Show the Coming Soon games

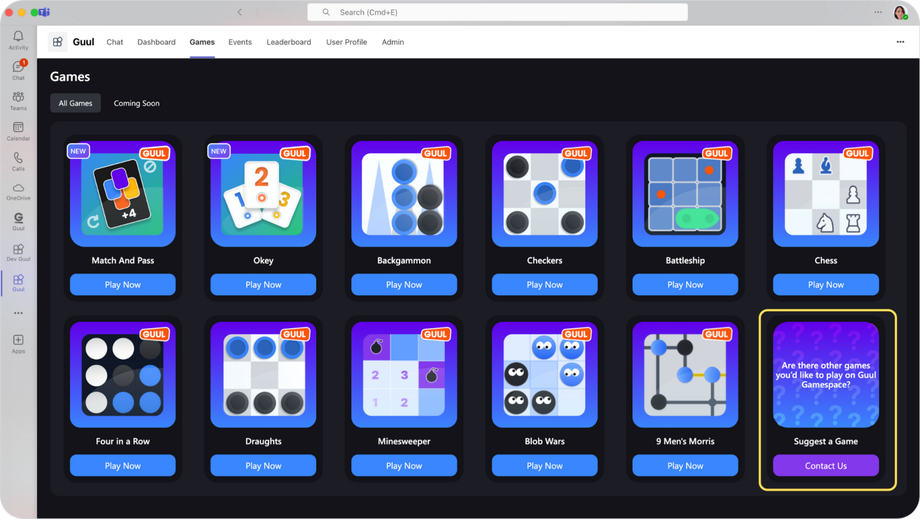[x=137, y=103]
